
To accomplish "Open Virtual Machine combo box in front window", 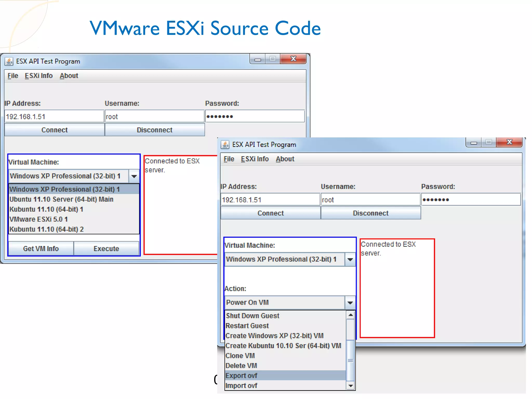I will pos(290,259).
